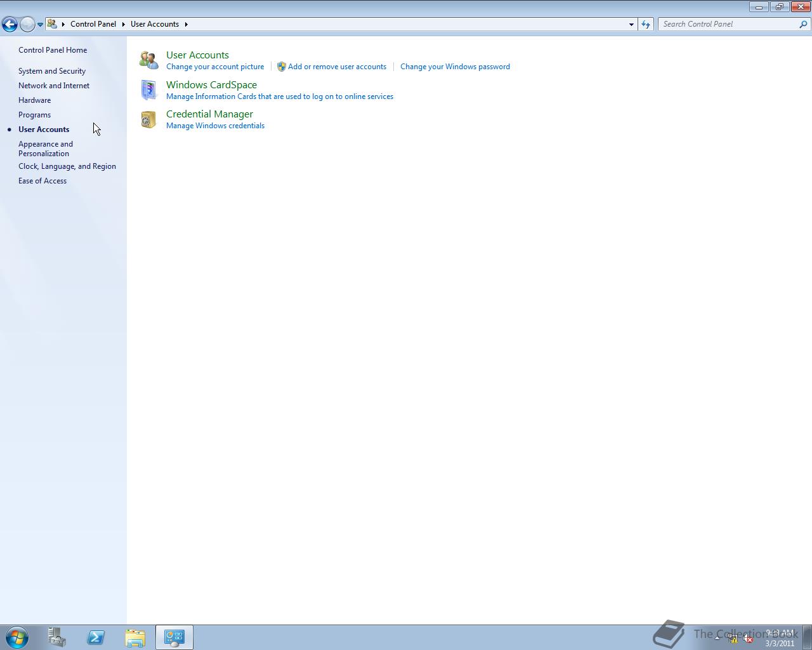The height and width of the screenshot is (650, 812).
Task: Open System and Security category
Action: 52,71
